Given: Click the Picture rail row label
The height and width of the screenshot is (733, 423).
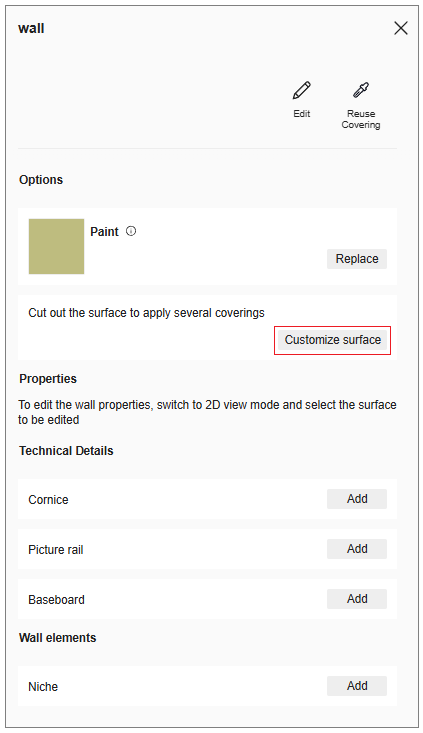Looking at the screenshot, I should tap(56, 550).
